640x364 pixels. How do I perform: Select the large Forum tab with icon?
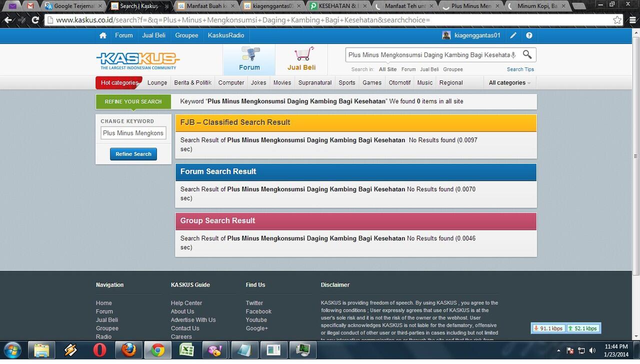249,59
